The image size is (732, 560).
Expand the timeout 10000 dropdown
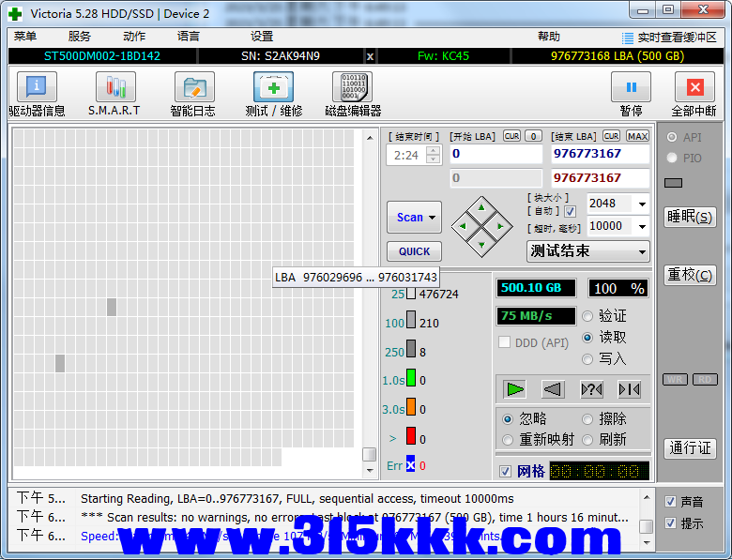pos(642,226)
